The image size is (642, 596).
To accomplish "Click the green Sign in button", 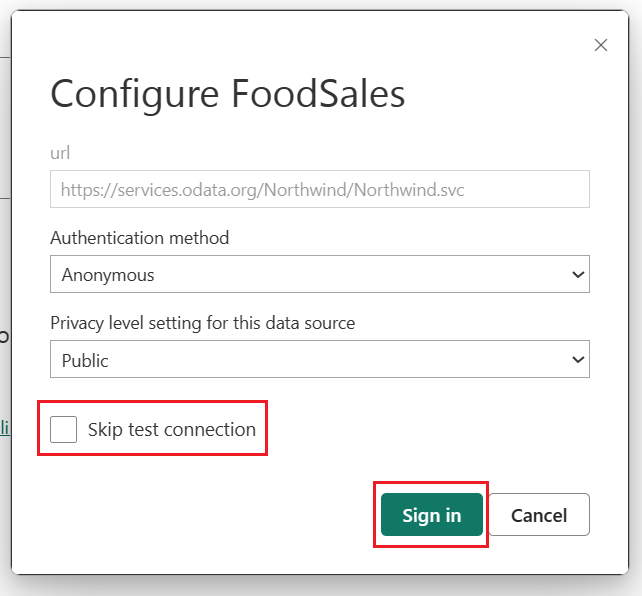I will tap(432, 515).
